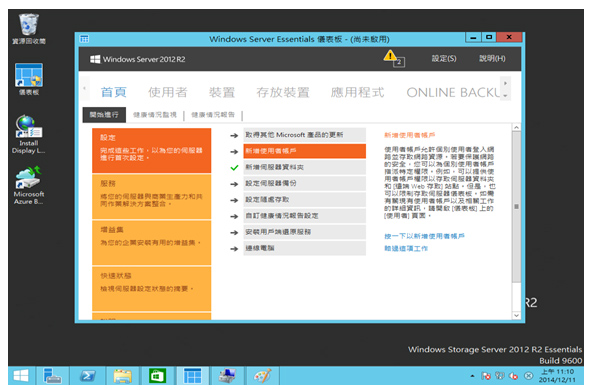
Task: Show hidden tray icons arrow
Action: pos(472,376)
